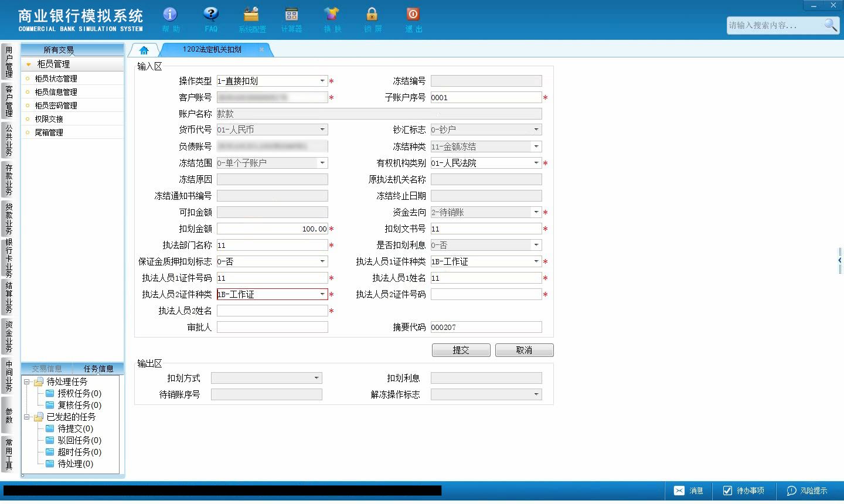Open 银行卡业务 side tab
This screenshot has width=844, height=504.
(9, 258)
